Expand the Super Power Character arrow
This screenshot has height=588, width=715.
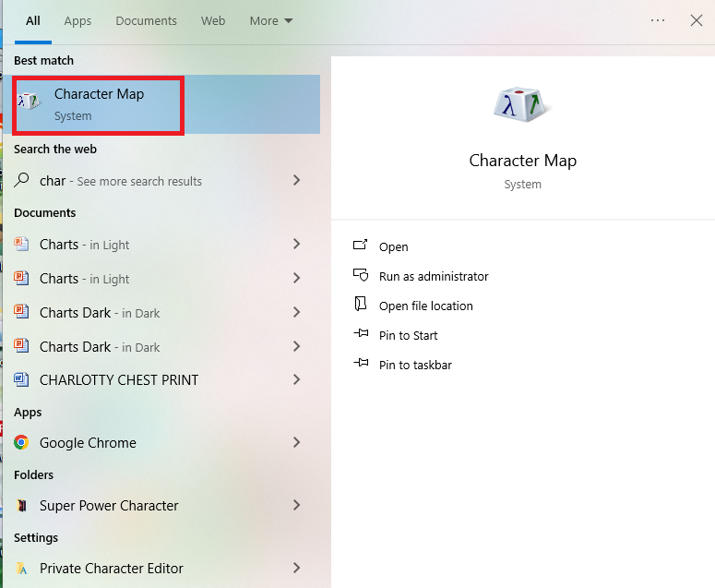point(296,505)
